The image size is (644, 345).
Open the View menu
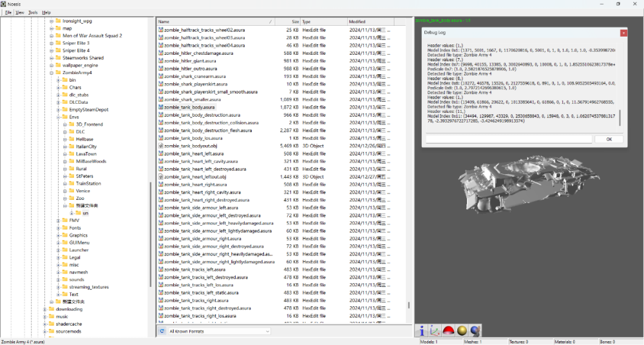20,12
